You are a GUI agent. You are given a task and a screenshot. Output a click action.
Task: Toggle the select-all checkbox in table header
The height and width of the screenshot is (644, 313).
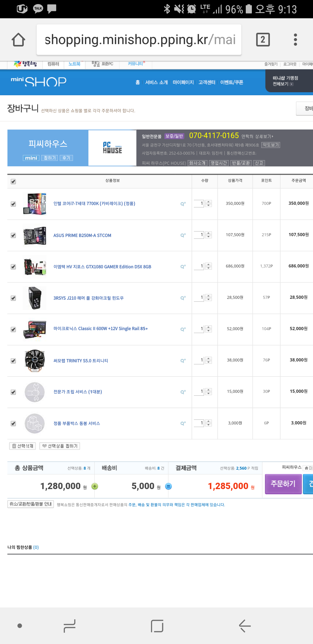tap(13, 182)
